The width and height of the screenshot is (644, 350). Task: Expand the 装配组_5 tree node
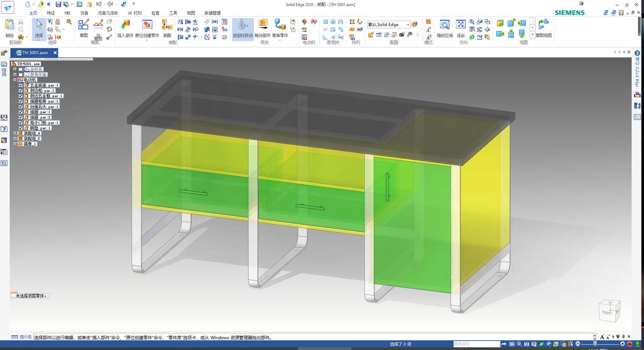point(15,139)
